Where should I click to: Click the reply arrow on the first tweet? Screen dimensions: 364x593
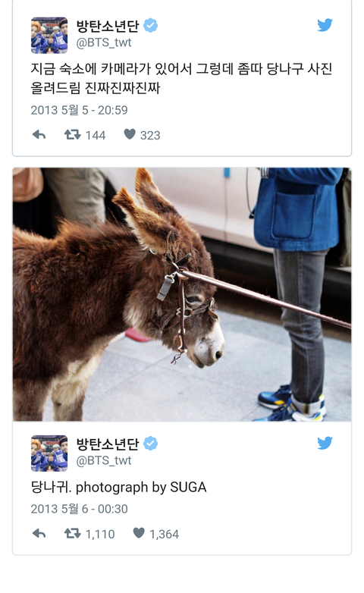coord(39,135)
